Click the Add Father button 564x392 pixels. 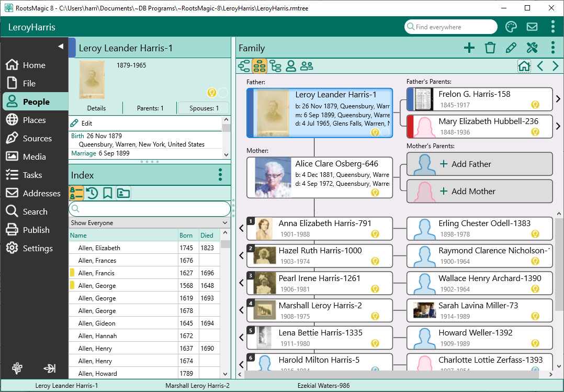click(x=479, y=164)
